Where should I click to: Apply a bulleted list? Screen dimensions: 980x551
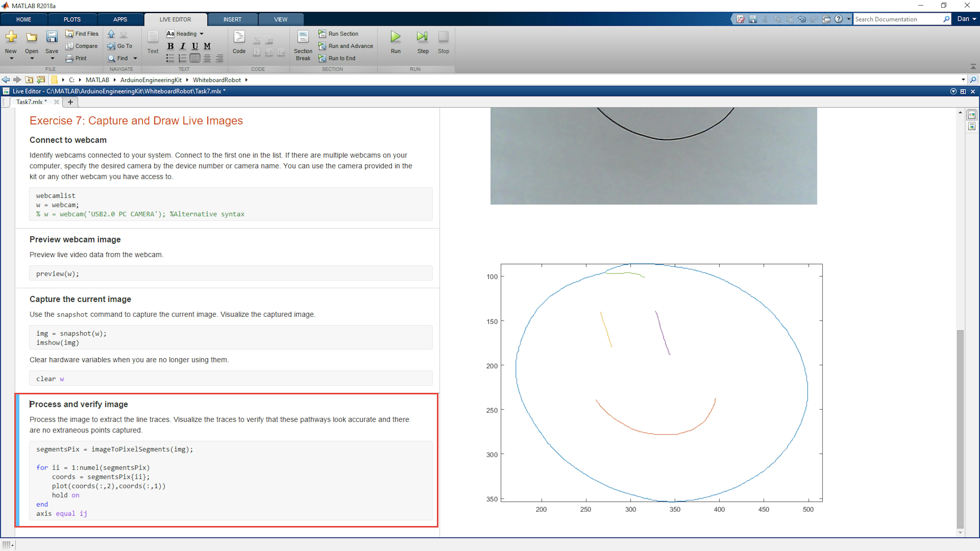[x=170, y=58]
